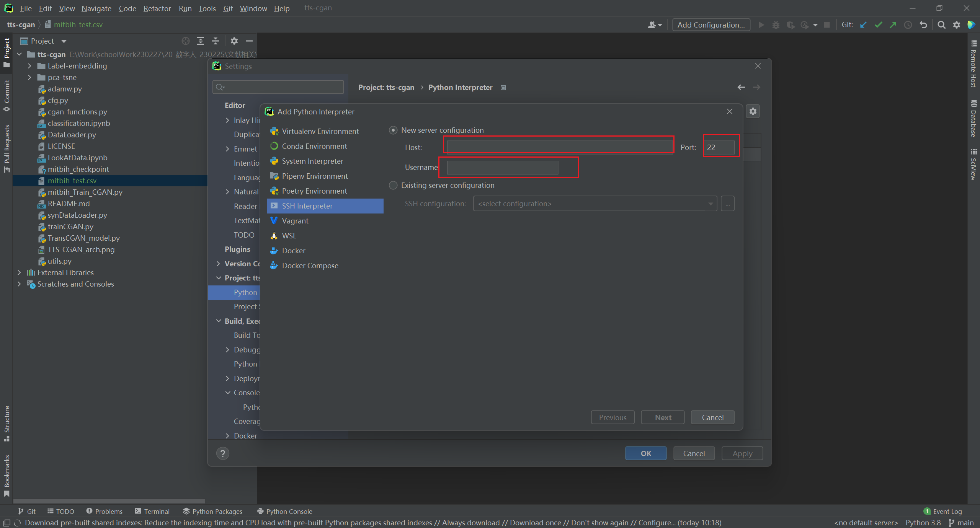Click Settings search field

(x=278, y=87)
